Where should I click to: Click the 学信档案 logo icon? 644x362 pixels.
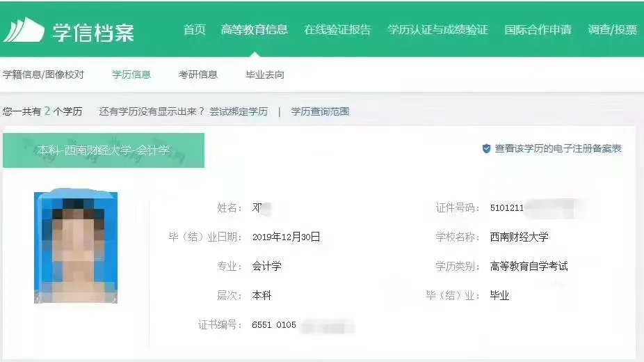[x=24, y=30]
